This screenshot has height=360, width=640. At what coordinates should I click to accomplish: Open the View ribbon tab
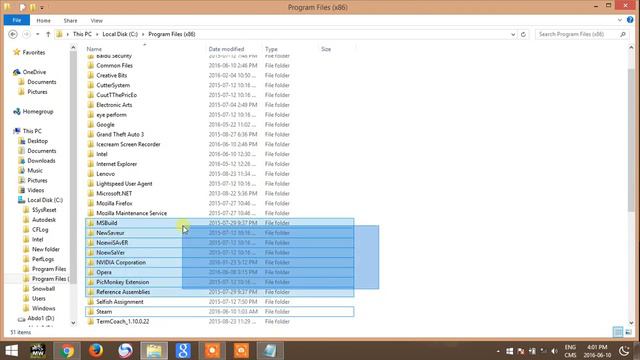point(96,20)
